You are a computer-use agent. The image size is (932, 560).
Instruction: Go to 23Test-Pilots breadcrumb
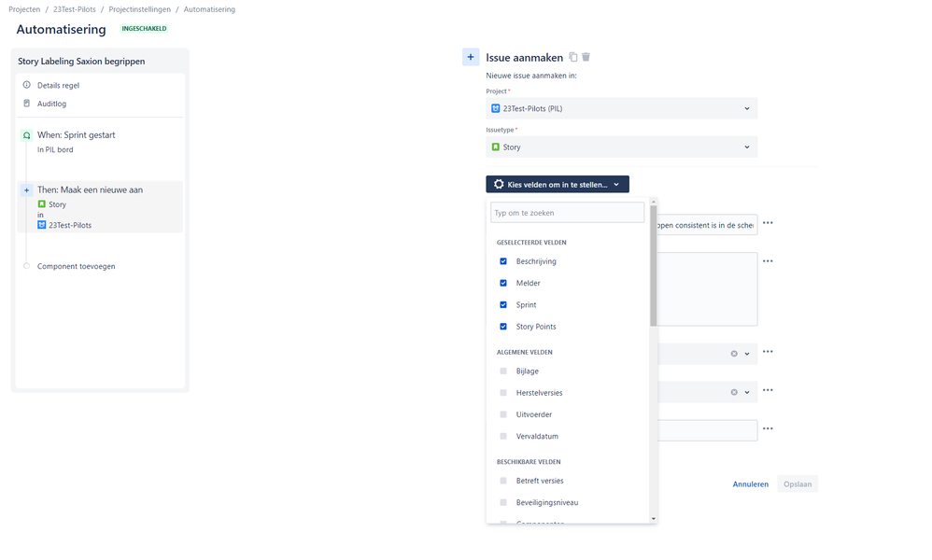pos(75,9)
